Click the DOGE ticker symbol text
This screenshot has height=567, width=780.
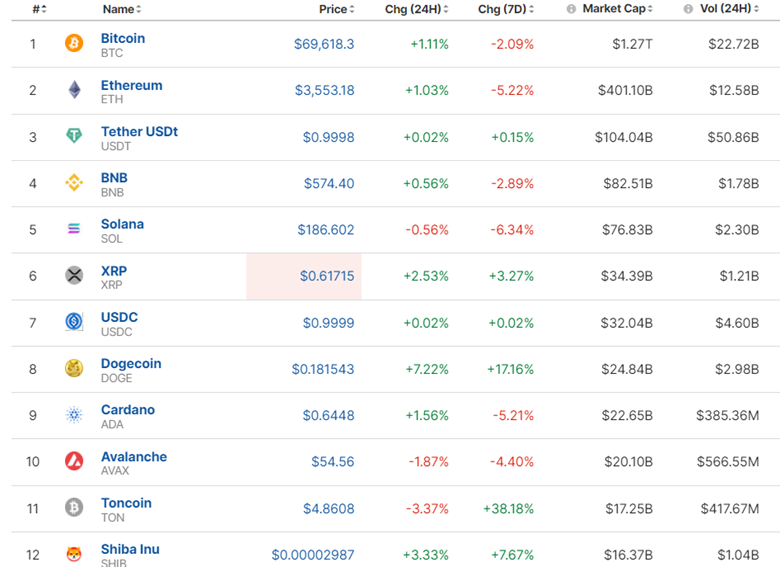point(116,378)
